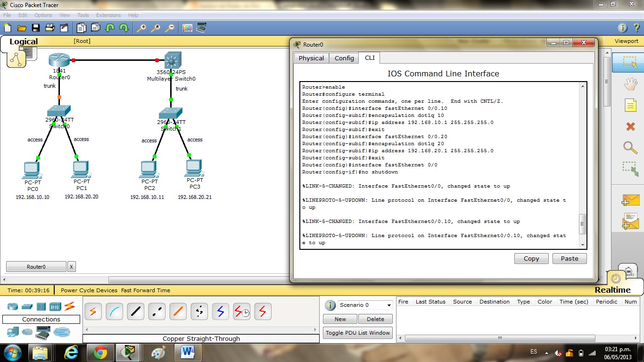
Task: Pick the Phone cable connection
Action: coord(199,312)
